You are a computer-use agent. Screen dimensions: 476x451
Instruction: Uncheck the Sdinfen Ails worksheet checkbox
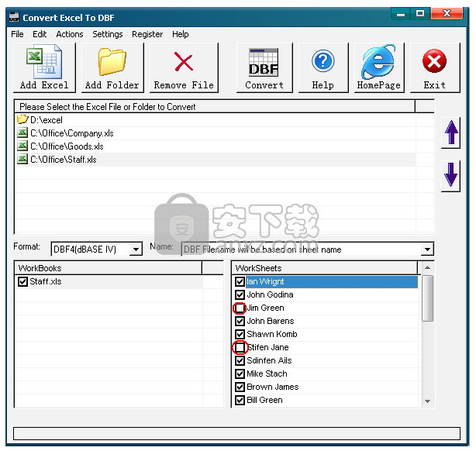tap(240, 360)
